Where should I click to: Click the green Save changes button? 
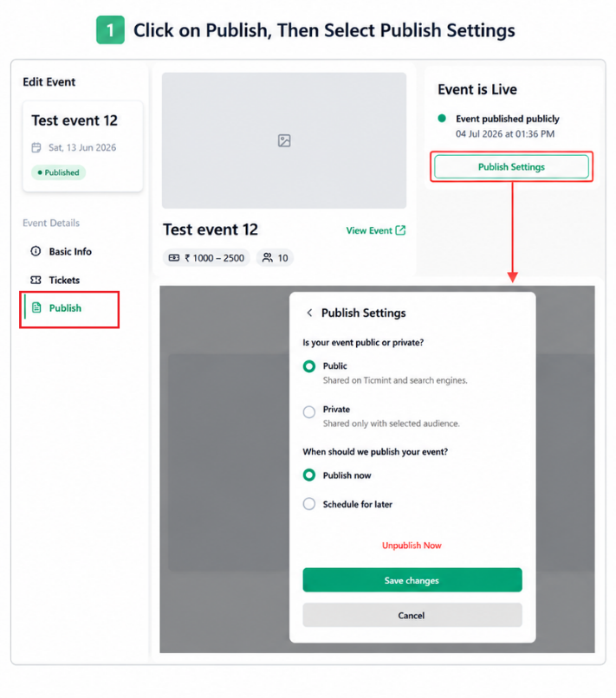(412, 580)
